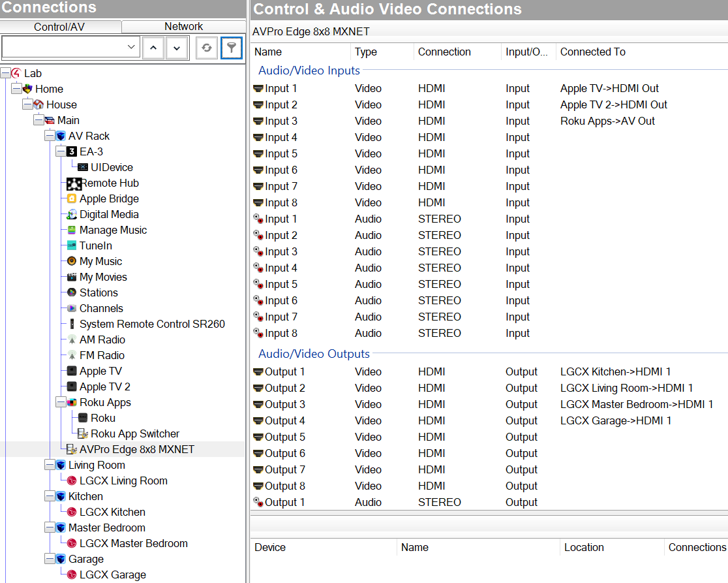Select 'LGCX Garage->HDMI 1' connection entry
This screenshot has height=583, width=728.
[616, 421]
